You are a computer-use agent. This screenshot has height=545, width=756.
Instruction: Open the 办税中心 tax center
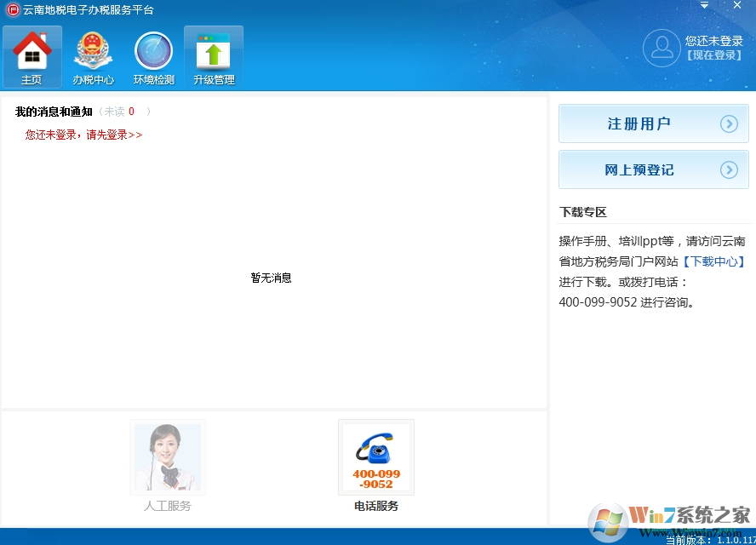tap(92, 56)
